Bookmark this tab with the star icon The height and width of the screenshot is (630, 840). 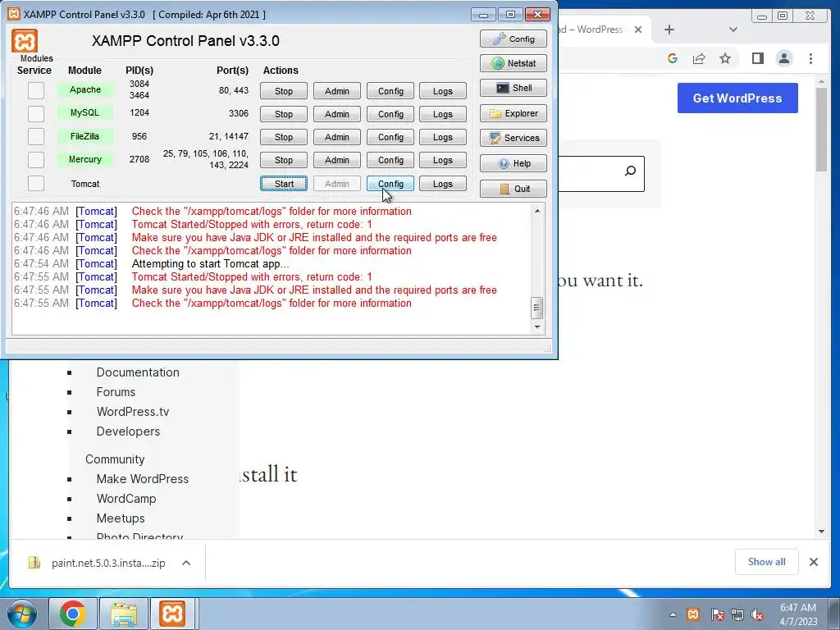[725, 58]
